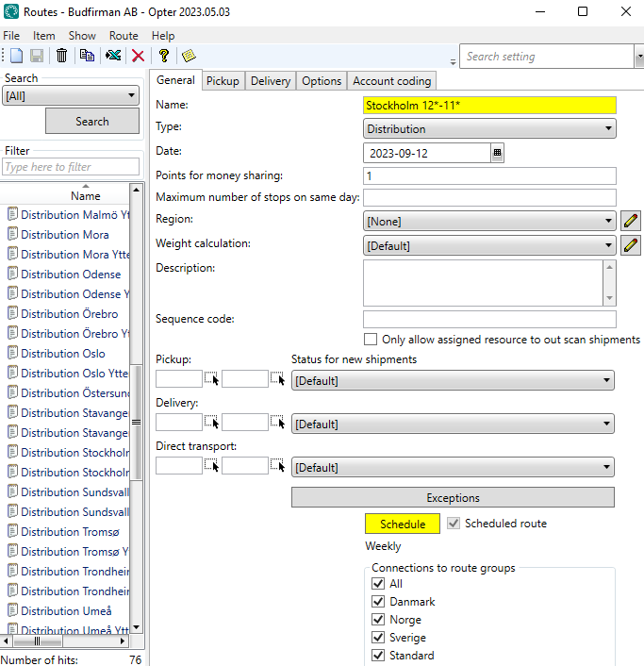Screen dimensions: 644x666
Task: Toggle the Norge route group checkbox
Action: coord(379,620)
